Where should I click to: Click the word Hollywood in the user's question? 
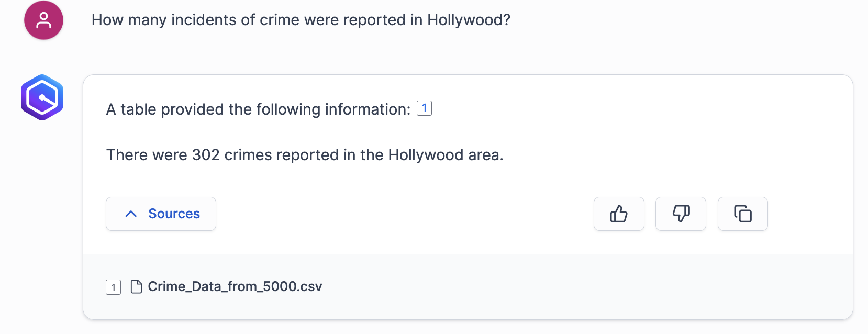coord(466,20)
